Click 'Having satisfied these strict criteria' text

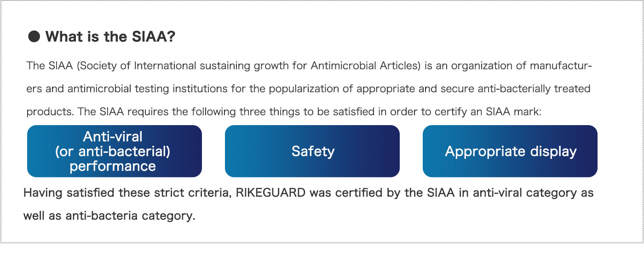[126, 193]
